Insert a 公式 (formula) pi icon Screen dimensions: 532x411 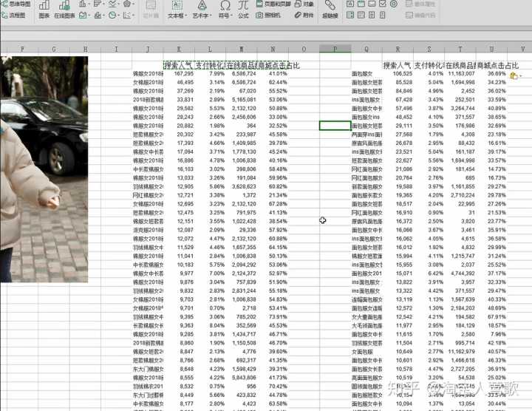point(244,10)
